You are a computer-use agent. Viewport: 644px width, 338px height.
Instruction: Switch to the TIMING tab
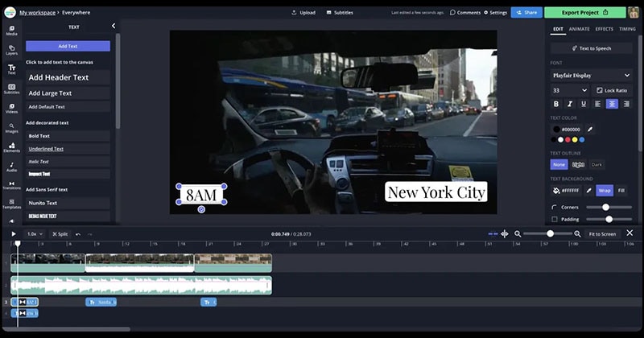(627, 29)
